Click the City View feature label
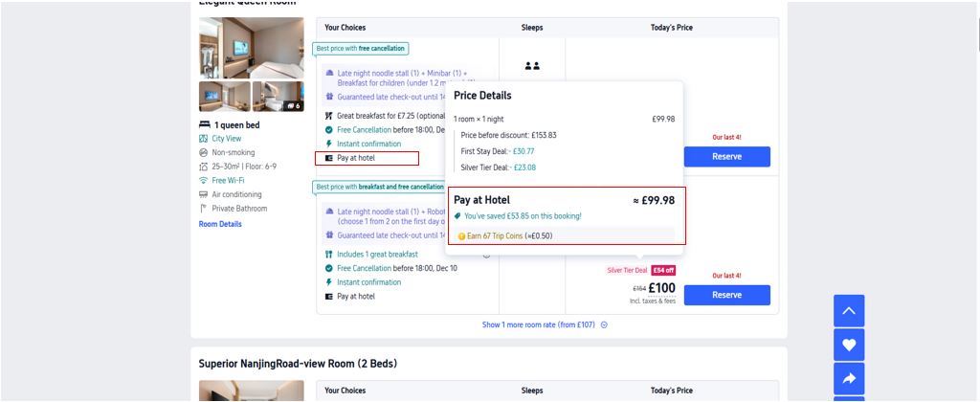 pyautogui.click(x=226, y=139)
